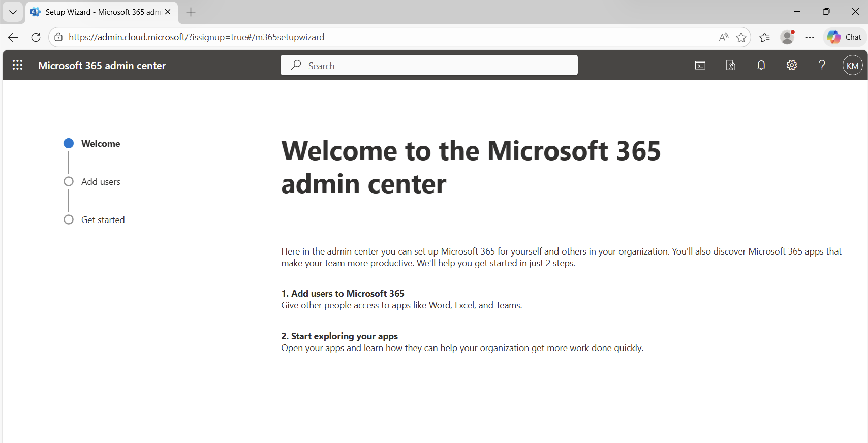Open the notifications bell

tap(761, 65)
